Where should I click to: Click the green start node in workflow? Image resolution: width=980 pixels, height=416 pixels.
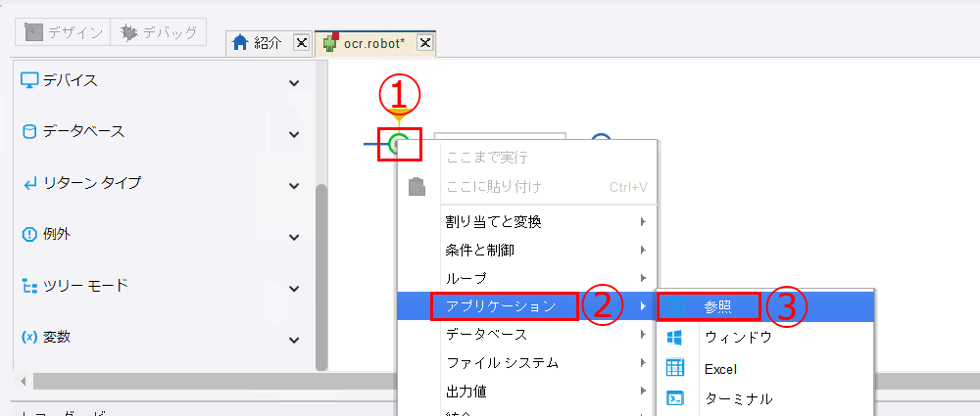[398, 143]
